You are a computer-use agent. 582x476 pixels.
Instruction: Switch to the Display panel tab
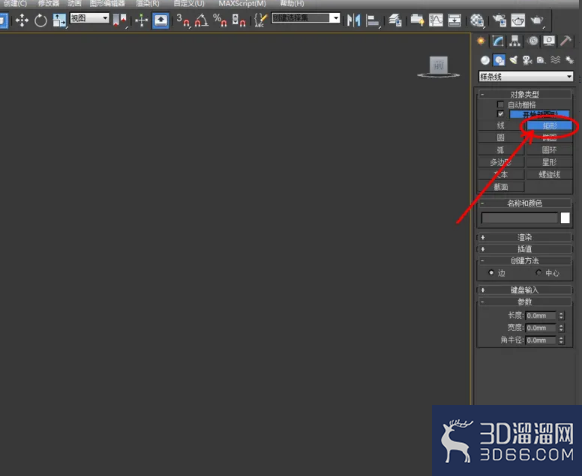549,41
